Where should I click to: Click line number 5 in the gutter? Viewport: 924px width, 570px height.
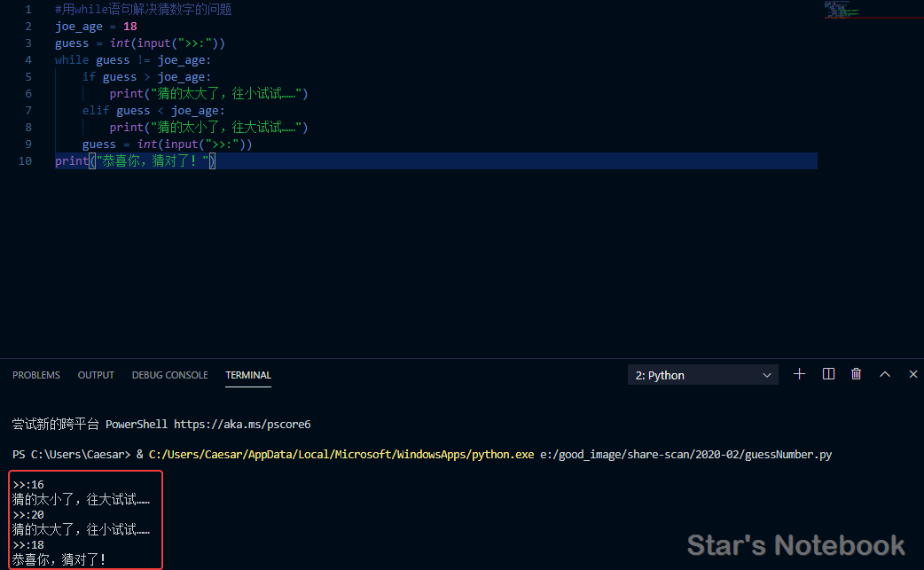click(28, 76)
